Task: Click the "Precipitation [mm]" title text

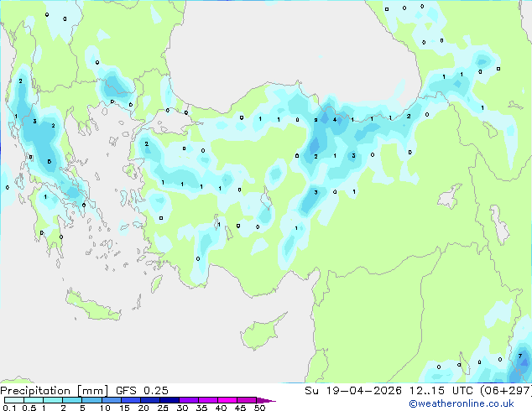Action: click(54, 391)
